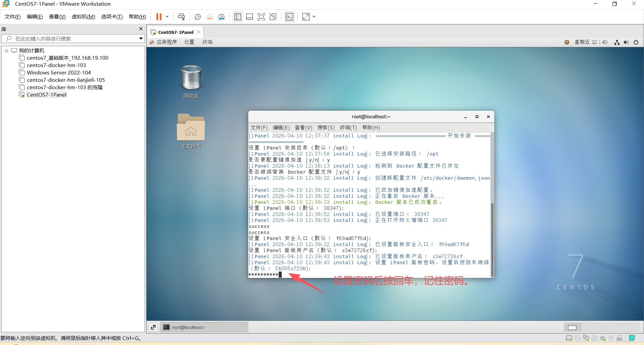
Task: Take a snapshot of this VM
Action: (198, 17)
